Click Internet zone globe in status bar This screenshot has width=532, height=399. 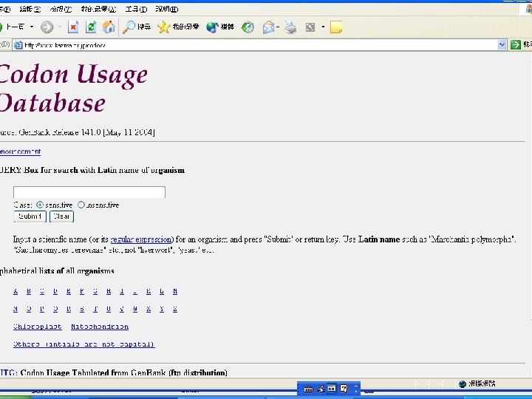pos(462,383)
